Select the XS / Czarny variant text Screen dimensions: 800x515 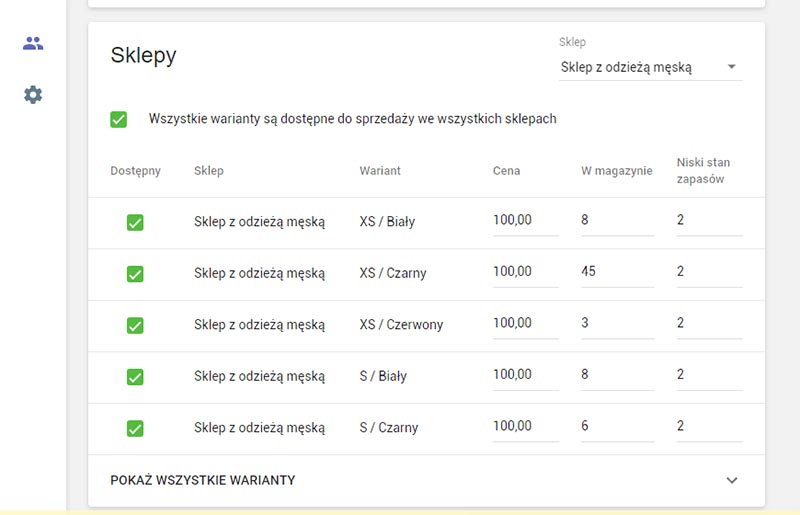tap(393, 273)
